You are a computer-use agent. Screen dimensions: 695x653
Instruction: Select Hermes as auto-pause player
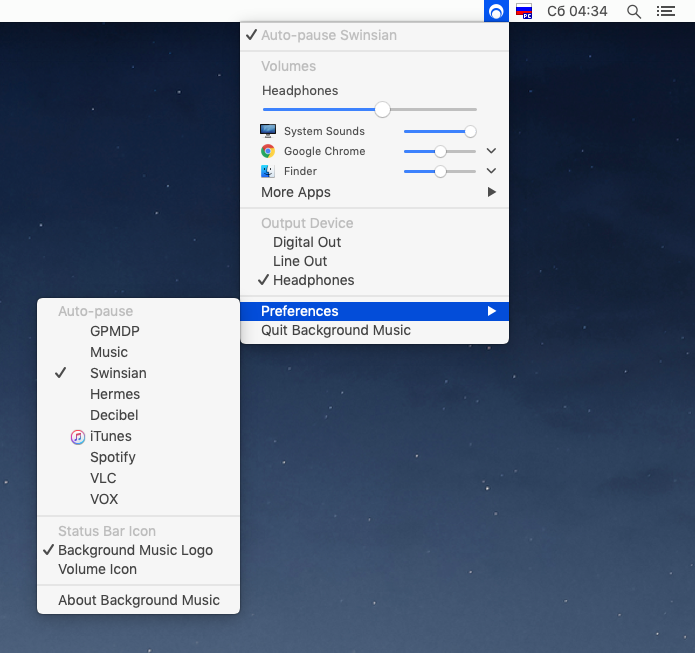click(139, 394)
